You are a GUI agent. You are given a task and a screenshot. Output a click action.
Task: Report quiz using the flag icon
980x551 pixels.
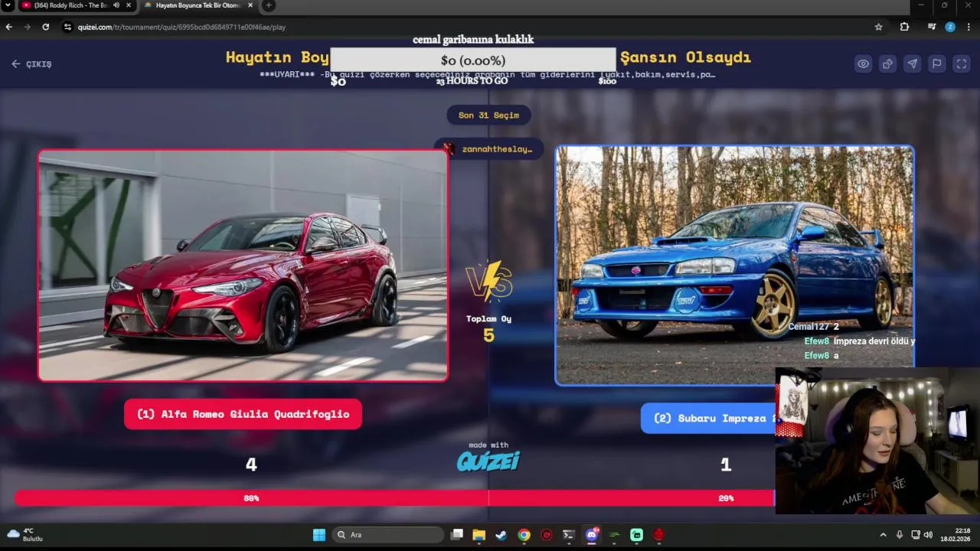[936, 64]
